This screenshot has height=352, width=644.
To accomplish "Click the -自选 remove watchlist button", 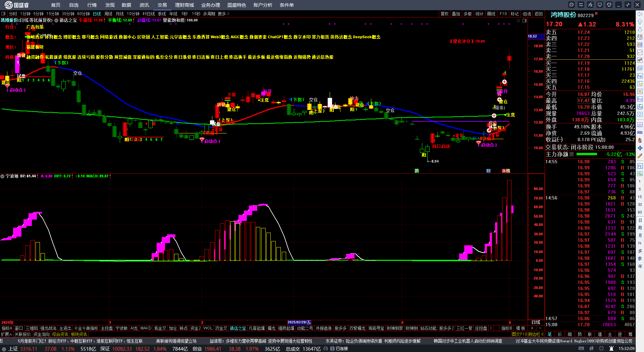I will click(x=527, y=14).
